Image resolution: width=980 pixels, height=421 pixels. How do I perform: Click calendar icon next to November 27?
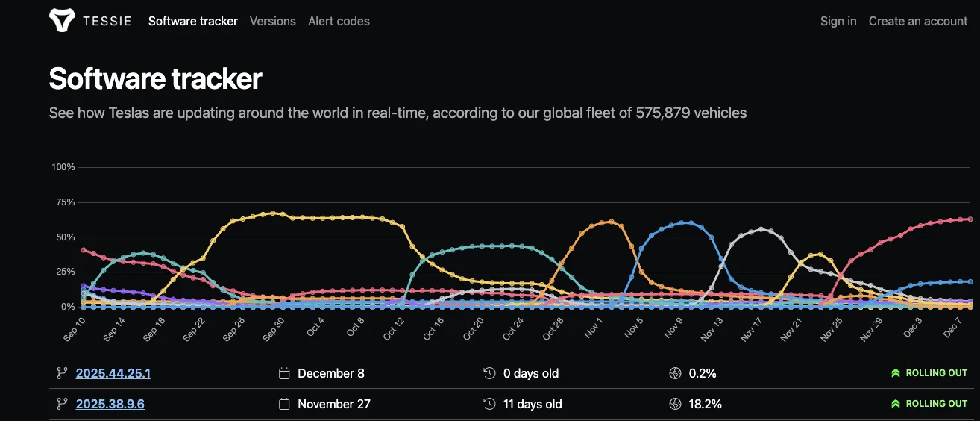click(x=284, y=404)
